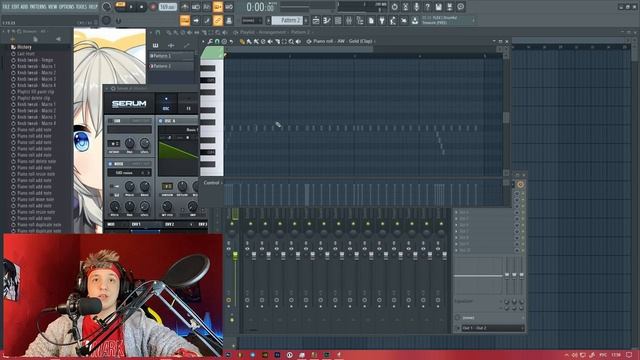Select Pattern 2 in playlist pattern list

[x=171, y=66]
